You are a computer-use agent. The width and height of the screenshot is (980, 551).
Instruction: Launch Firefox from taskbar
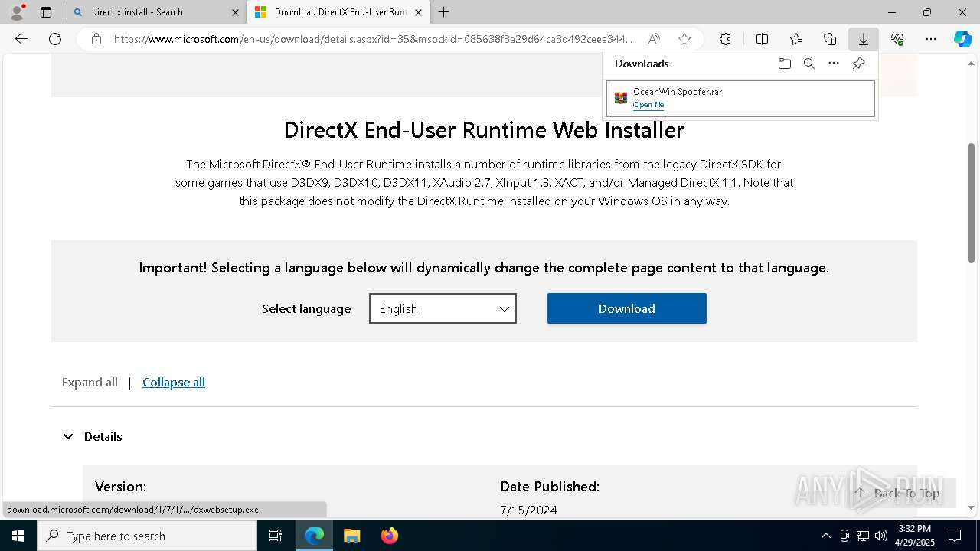click(390, 536)
